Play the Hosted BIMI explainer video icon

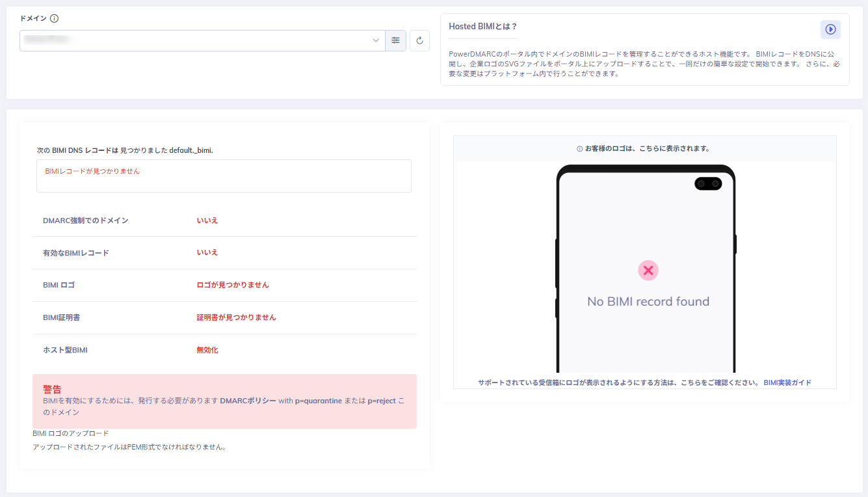(x=830, y=29)
